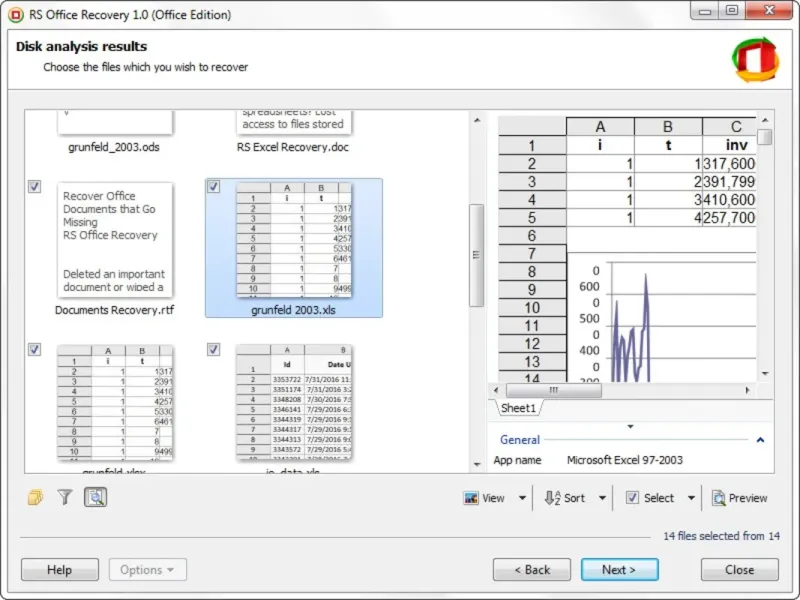Image resolution: width=800 pixels, height=600 pixels.
Task: Click the preview horizontal scrollbar thumb
Action: pos(554,390)
